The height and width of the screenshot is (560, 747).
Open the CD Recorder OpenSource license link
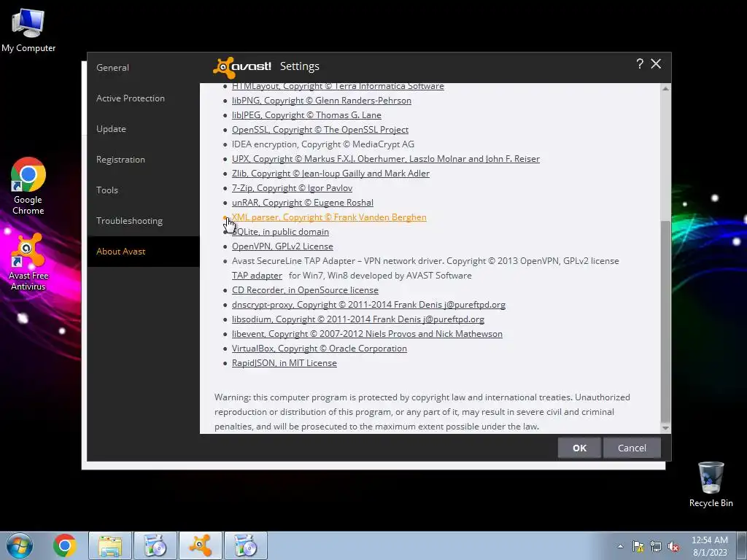(x=305, y=290)
